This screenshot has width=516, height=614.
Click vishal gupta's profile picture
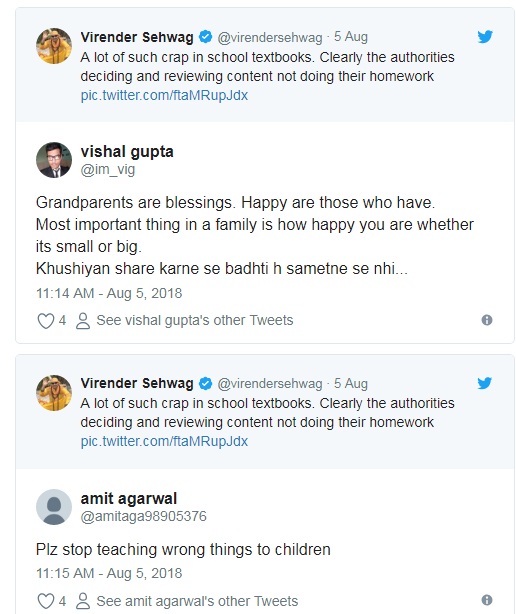(54, 160)
